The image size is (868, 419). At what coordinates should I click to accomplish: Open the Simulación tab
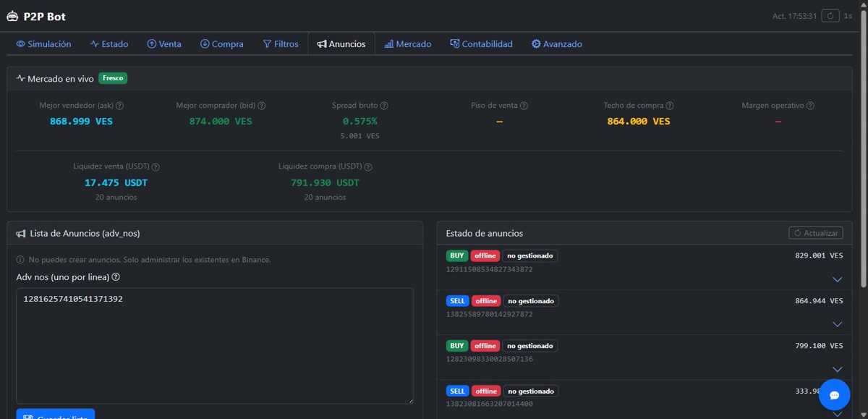coord(43,44)
